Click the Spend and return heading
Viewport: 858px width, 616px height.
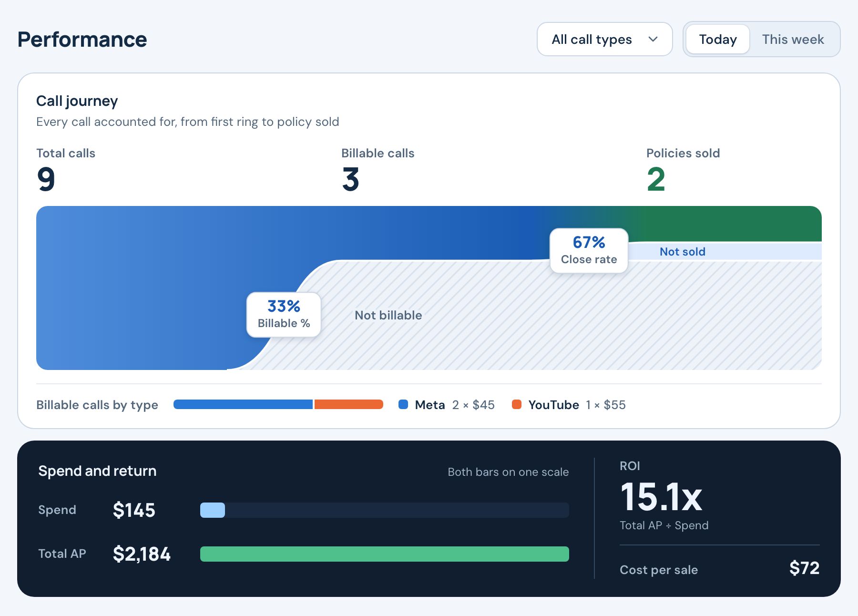[x=97, y=471]
